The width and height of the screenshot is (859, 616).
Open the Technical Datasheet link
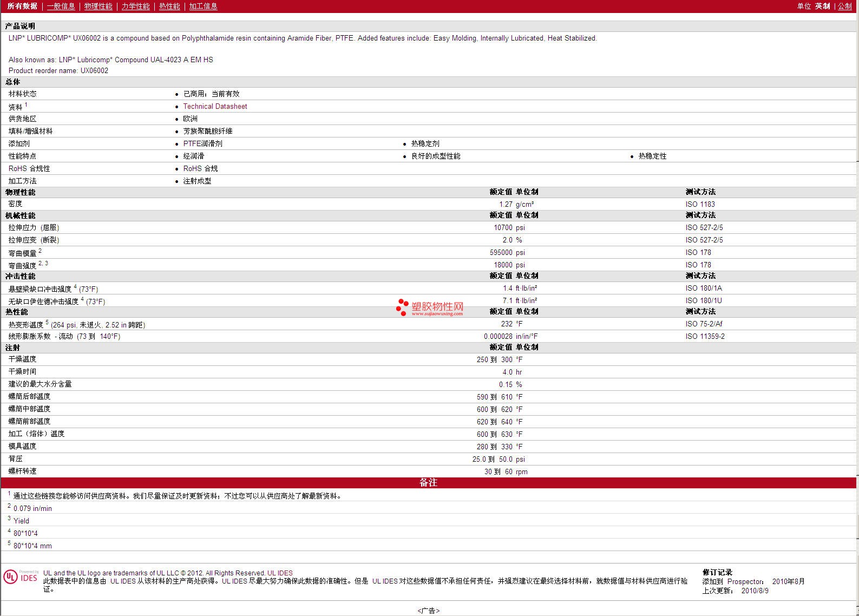(215, 106)
